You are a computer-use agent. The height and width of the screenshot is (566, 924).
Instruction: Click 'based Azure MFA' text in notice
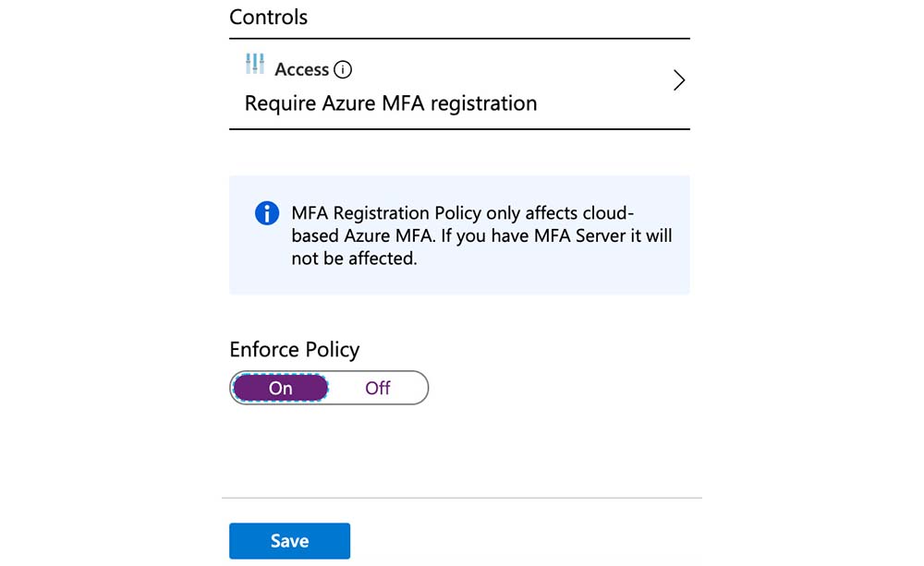tap(362, 236)
